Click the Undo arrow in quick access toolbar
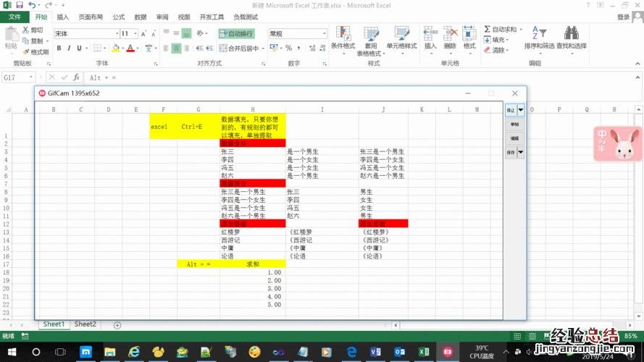This screenshot has width=644, height=362. [32, 5]
